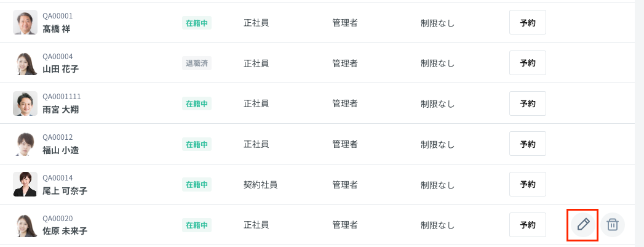
Task: Click the 予約 button for 福山 小造
Action: pyautogui.click(x=527, y=144)
